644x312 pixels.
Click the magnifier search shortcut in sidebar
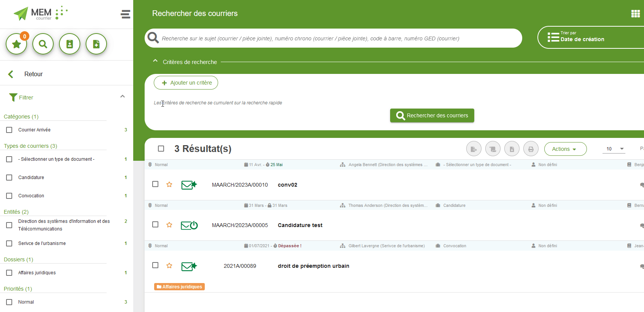tap(43, 44)
